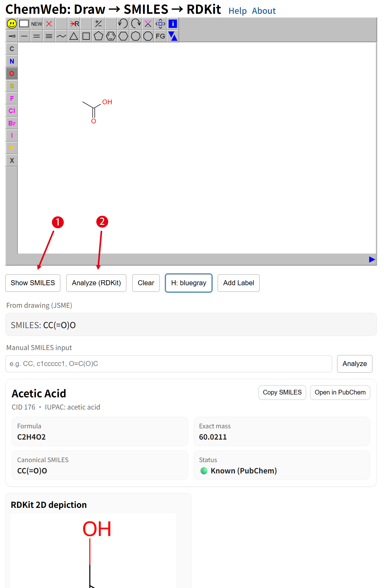Select the fluorine F atom button
384x588 pixels.
[12, 99]
